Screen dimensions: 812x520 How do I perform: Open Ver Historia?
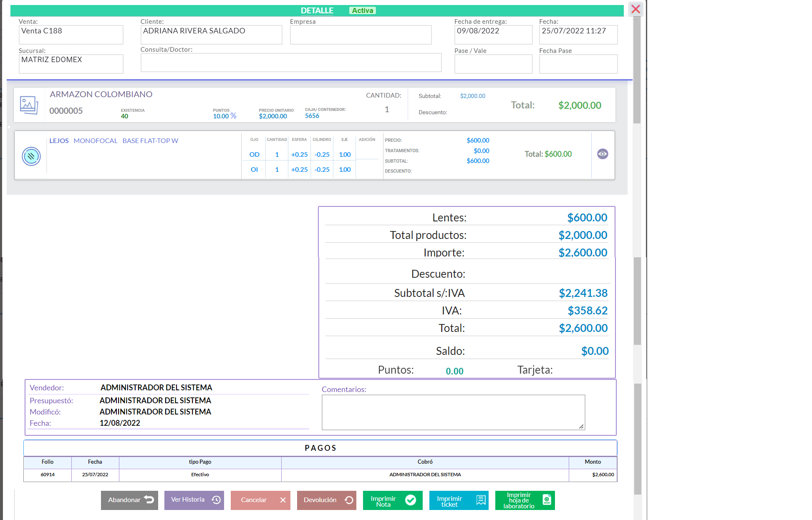pos(194,500)
